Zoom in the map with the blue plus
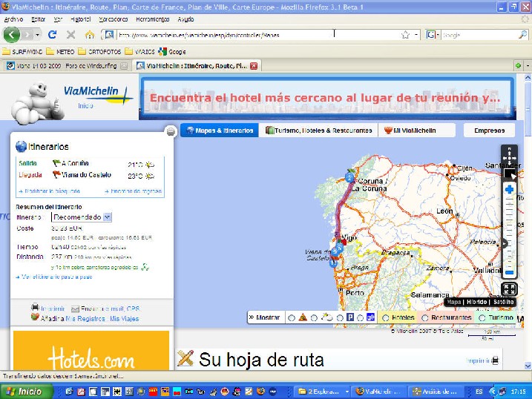This screenshot has height=399, width=532. pyautogui.click(x=509, y=190)
